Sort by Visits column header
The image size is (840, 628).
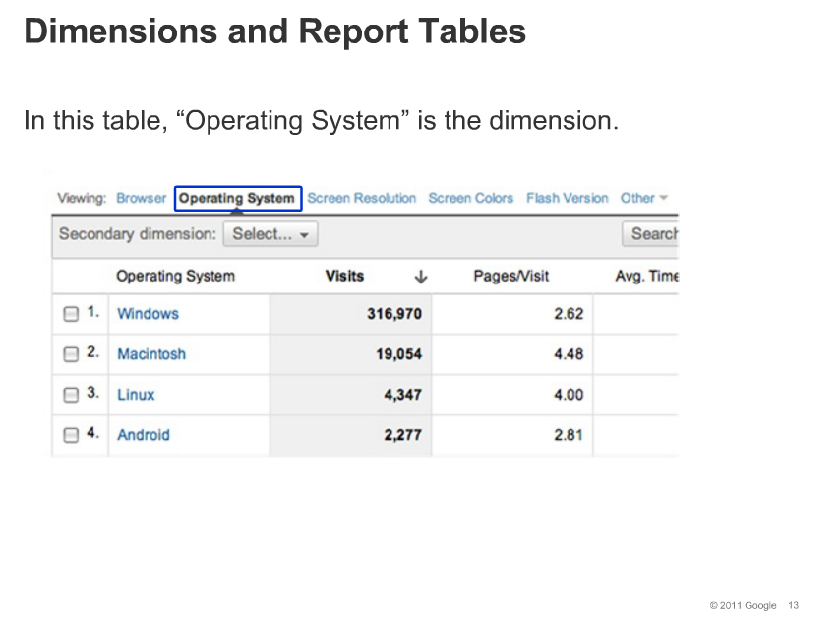(344, 276)
